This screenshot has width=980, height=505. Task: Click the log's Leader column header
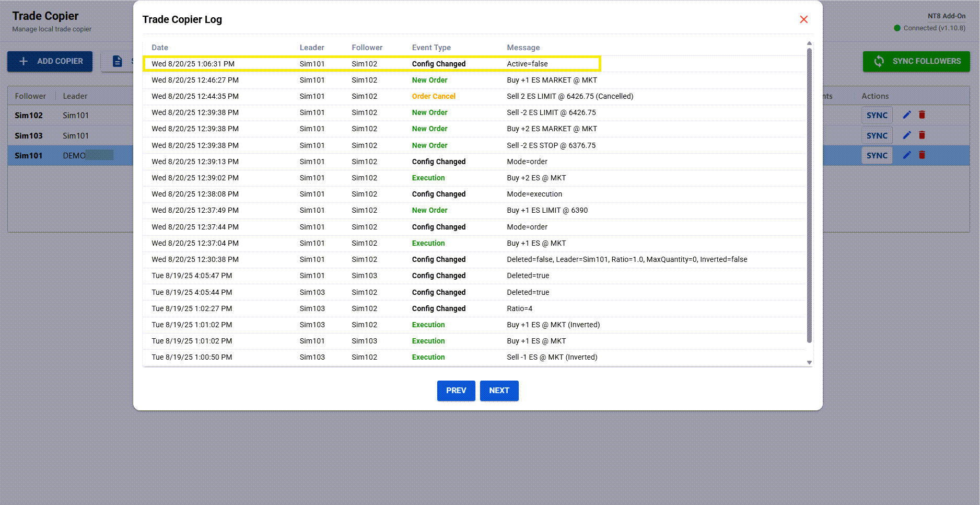tap(312, 48)
